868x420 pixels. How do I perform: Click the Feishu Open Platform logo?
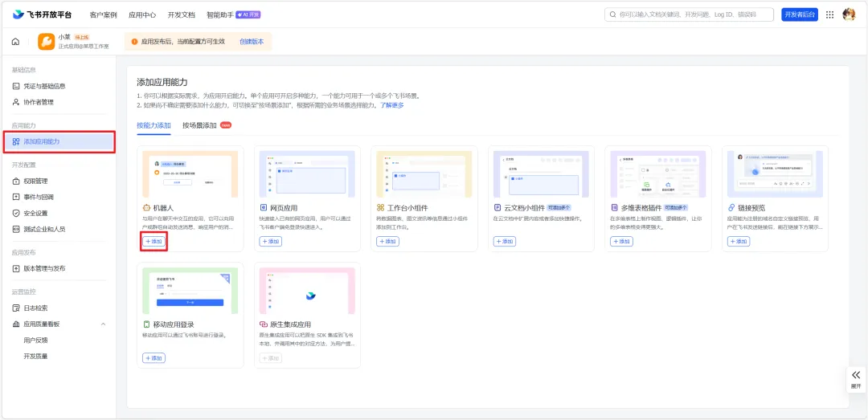tap(42, 15)
